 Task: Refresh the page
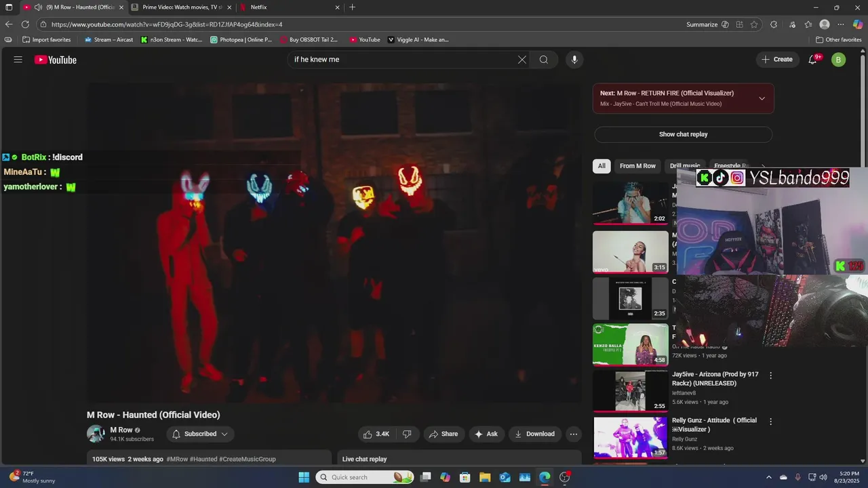pyautogui.click(x=25, y=24)
